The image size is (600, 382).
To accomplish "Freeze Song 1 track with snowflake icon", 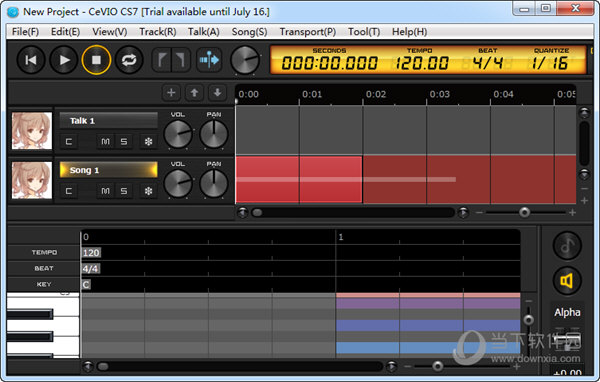I will (x=148, y=191).
